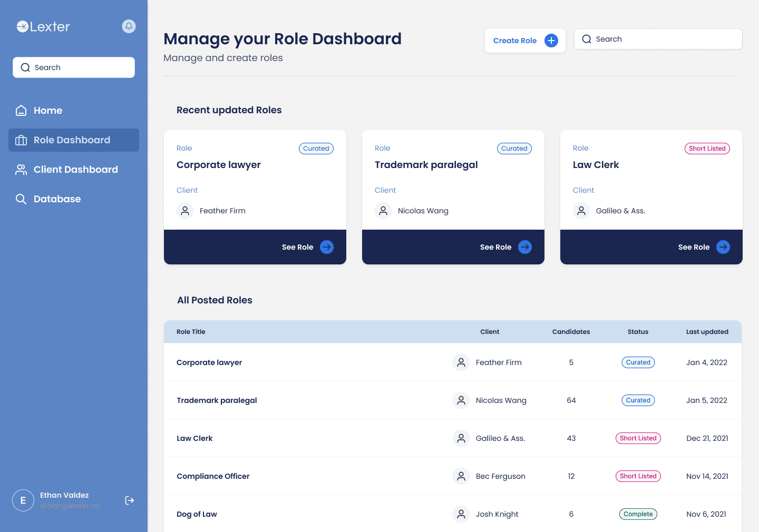759x532 pixels.
Task: Click the Home house icon
Action: pos(21,111)
